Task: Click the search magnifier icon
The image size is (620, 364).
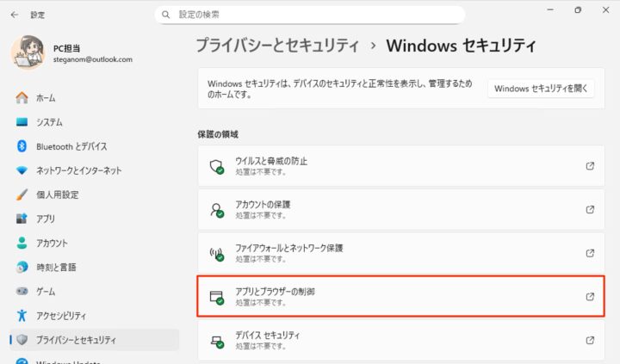Action: click(166, 15)
